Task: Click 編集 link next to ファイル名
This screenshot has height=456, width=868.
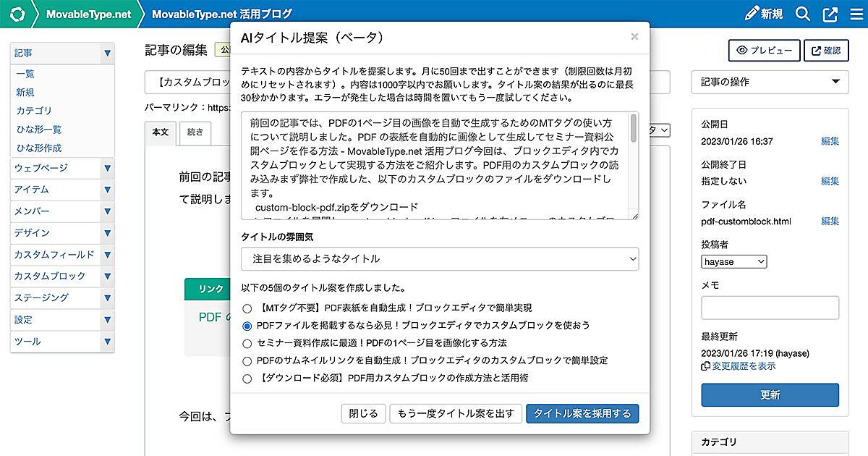Action: (x=830, y=221)
